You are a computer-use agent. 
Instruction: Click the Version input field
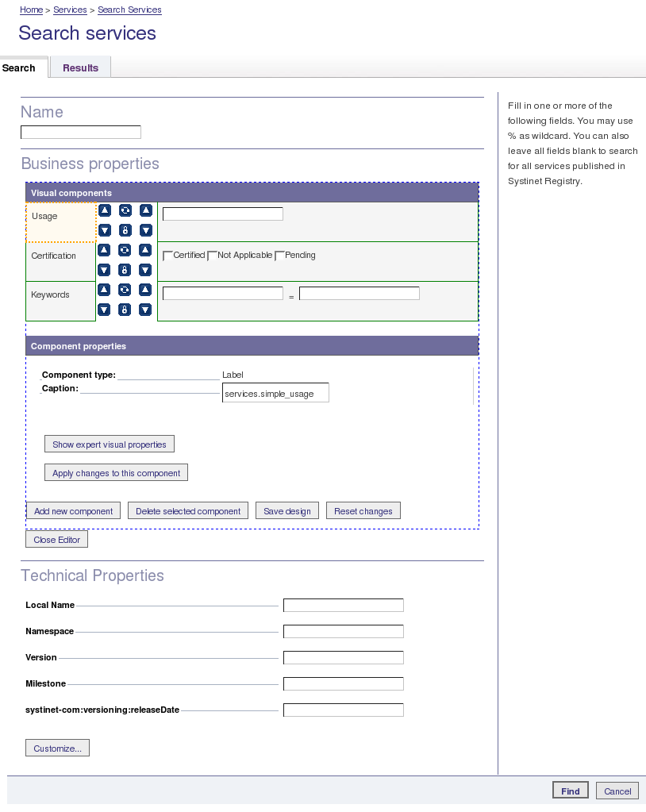tap(343, 658)
